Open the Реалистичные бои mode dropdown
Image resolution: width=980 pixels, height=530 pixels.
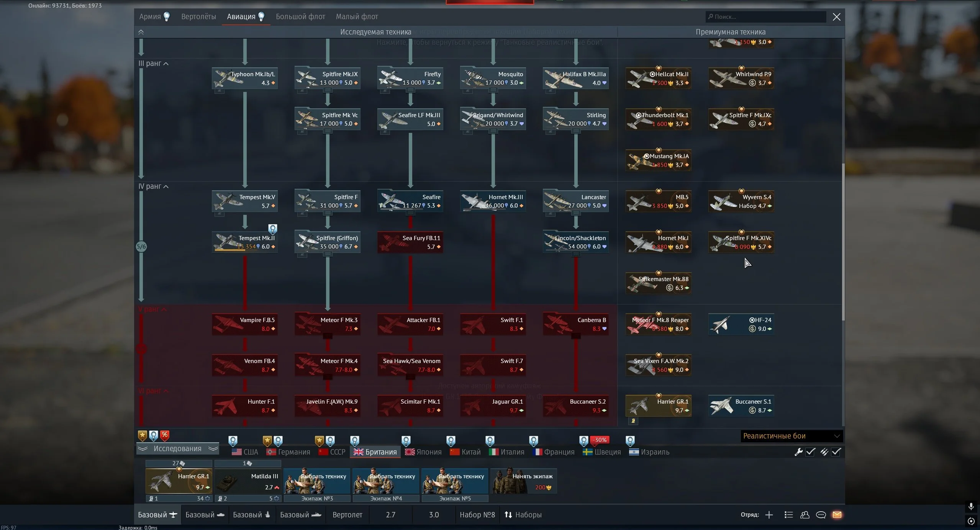[x=792, y=436]
